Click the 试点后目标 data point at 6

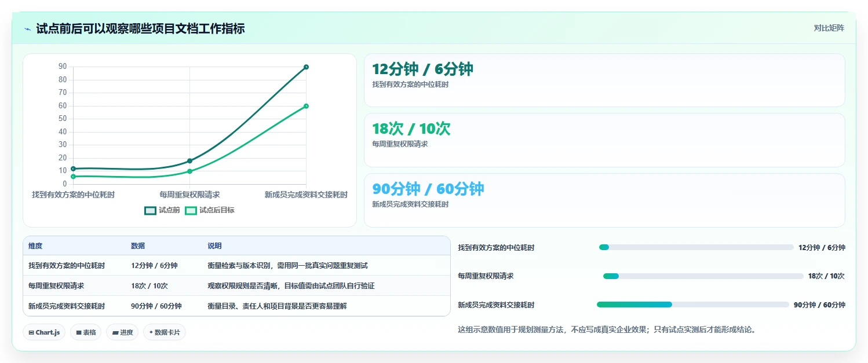click(73, 177)
